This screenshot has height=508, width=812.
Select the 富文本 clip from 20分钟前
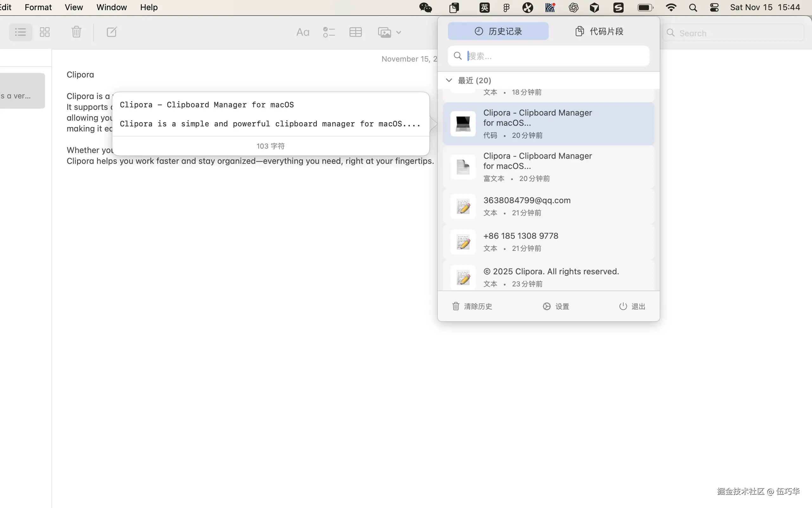tap(548, 167)
